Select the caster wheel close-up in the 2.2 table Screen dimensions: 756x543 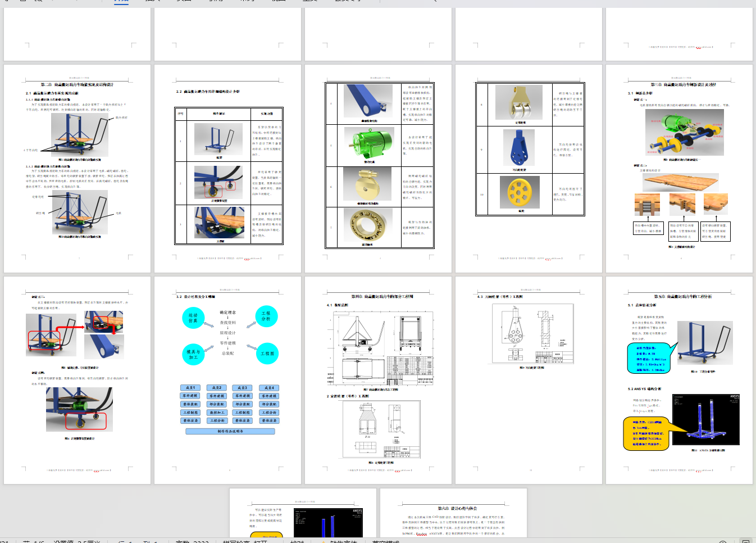[x=218, y=182]
